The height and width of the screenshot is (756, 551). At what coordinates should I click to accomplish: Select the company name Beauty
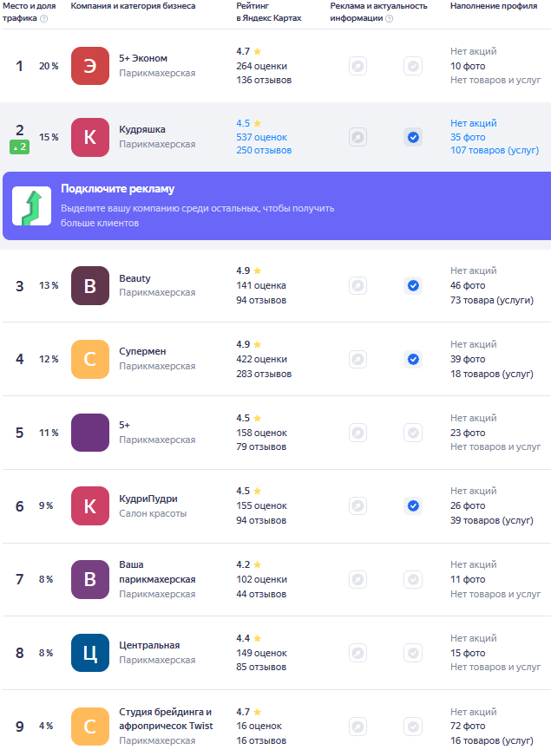134,278
